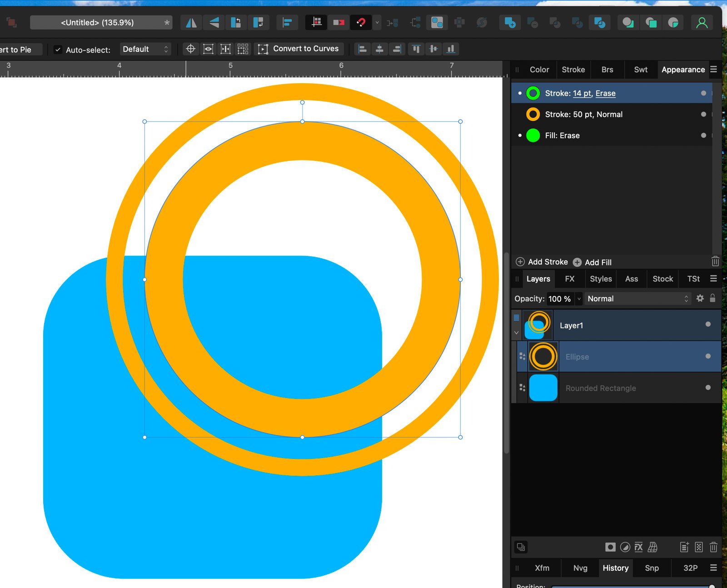Click the orange Stroke 50 pt swatch
This screenshot has height=588, width=727.
coord(533,114)
